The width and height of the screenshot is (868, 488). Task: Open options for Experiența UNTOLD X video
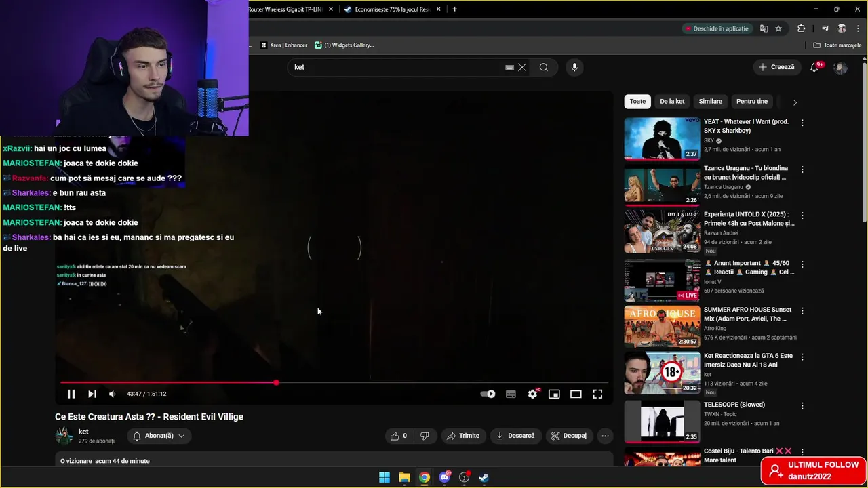click(802, 216)
